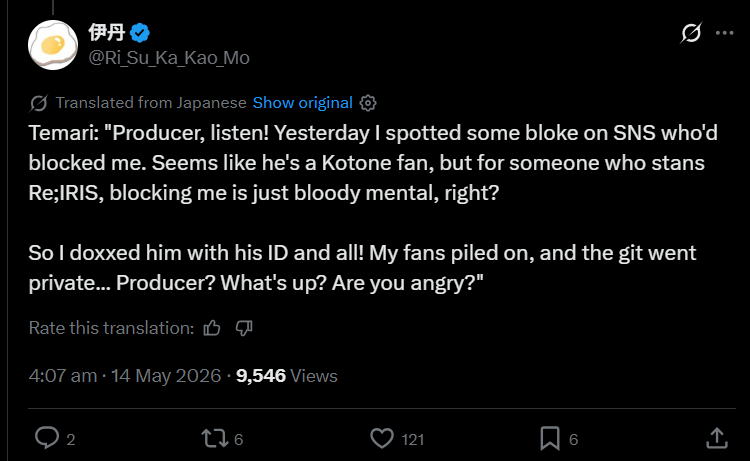Click the translated Temari tweet text
The width and height of the screenshot is (750, 461).
[373, 208]
